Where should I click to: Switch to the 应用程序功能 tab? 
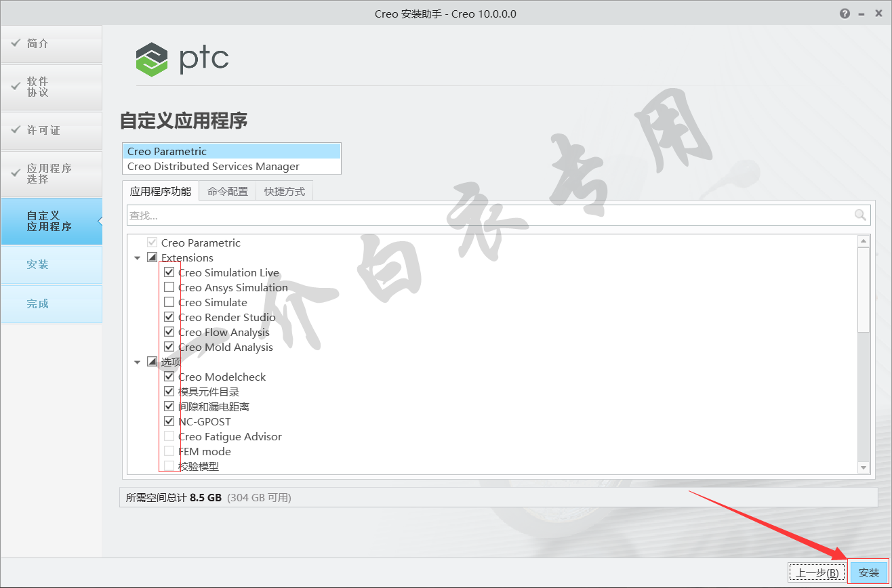click(161, 191)
